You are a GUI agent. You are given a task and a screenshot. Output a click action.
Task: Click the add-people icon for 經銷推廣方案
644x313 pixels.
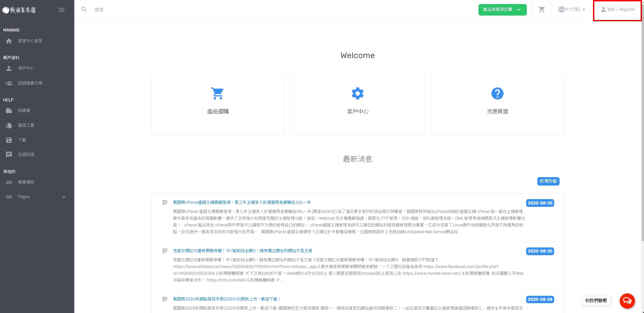pos(9,83)
